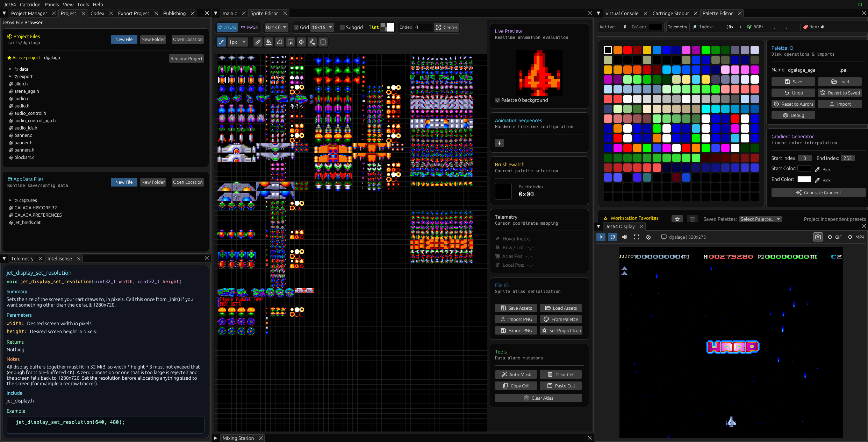Image resolution: width=868 pixels, height=442 pixels.
Task: Toggle Telemetry in the Palette Editor toolbar
Action: [x=677, y=27]
